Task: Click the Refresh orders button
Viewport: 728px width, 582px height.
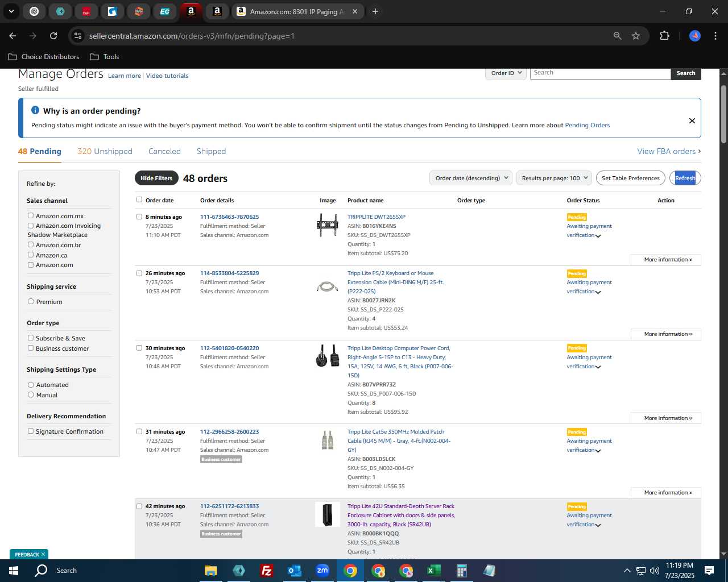Action: 685,178
